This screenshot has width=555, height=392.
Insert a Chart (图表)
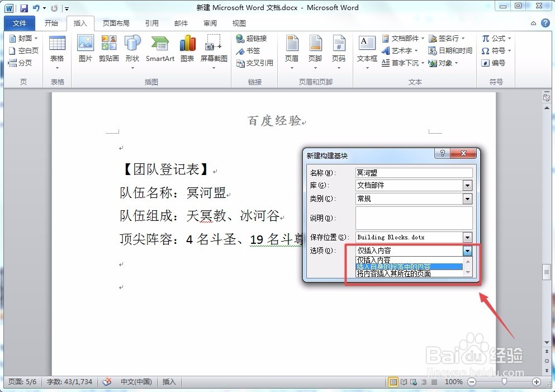point(187,49)
